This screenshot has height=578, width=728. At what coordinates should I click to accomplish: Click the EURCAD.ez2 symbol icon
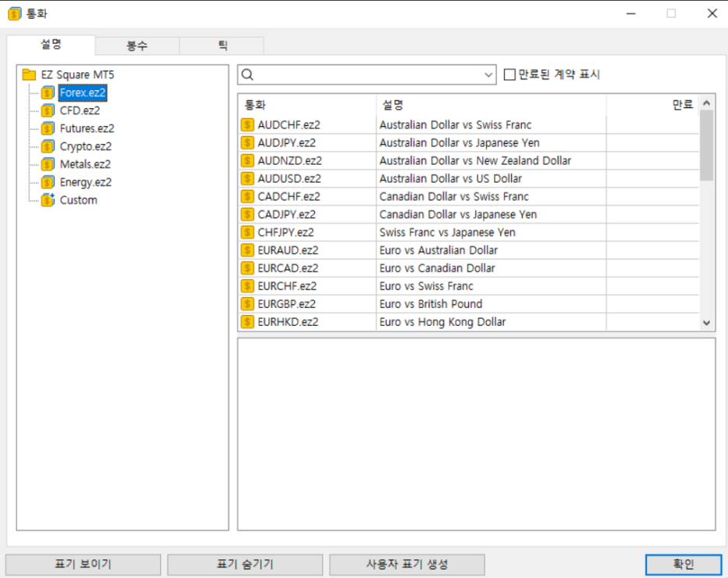(x=247, y=268)
